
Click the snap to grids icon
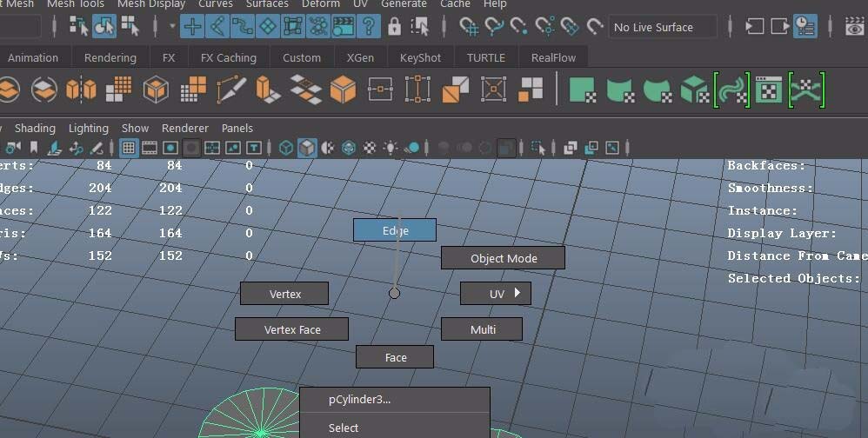pyautogui.click(x=469, y=27)
